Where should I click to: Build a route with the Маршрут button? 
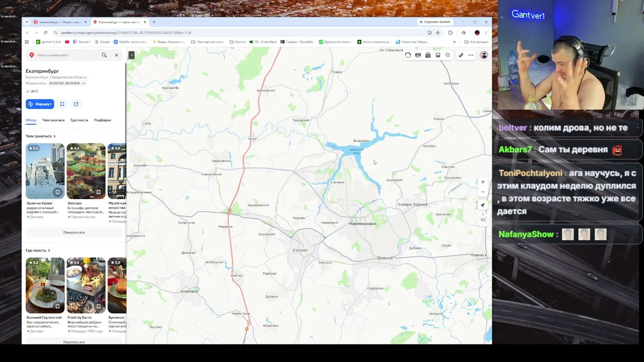tap(40, 104)
